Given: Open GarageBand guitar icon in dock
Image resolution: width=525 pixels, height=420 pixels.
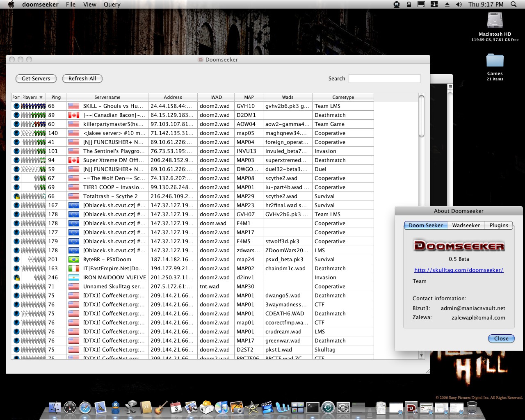Looking at the screenshot, I should coord(161,407).
